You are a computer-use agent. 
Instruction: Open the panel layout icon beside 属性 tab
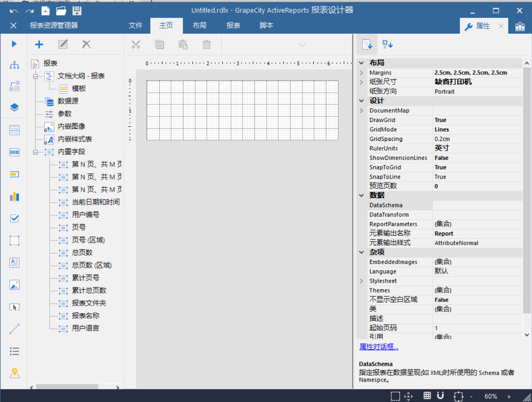520,26
